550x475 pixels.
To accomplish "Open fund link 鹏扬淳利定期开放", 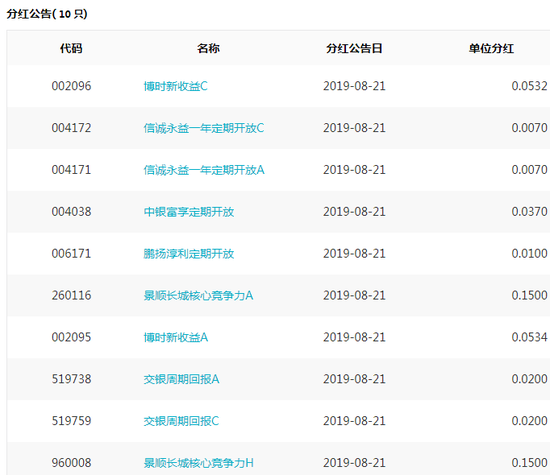I will coord(189,253).
